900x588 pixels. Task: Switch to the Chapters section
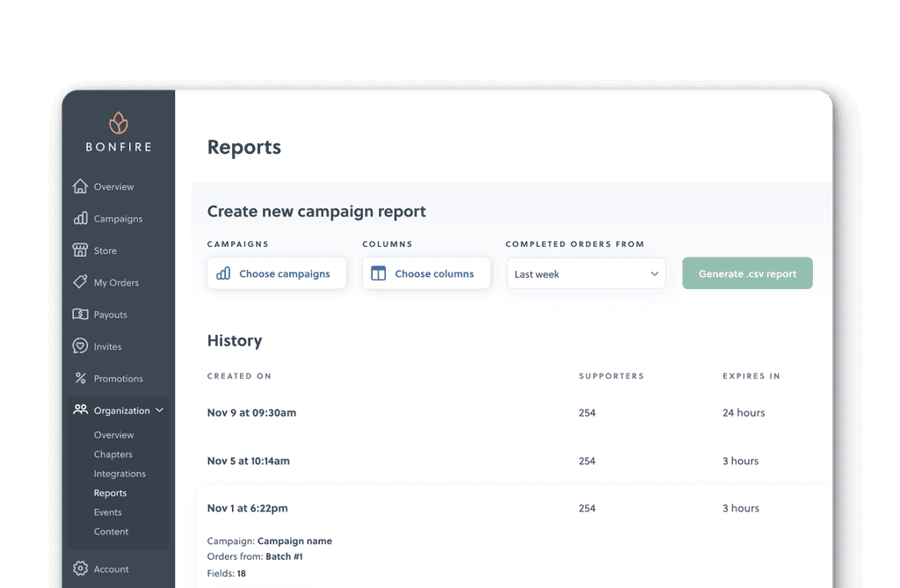(112, 454)
